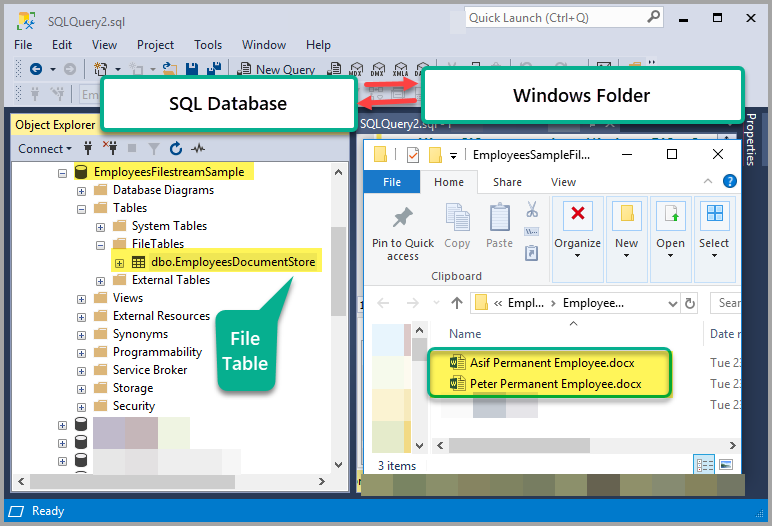Click the MDX query icon
Viewport: 772px width, 526px height.
click(x=356, y=69)
